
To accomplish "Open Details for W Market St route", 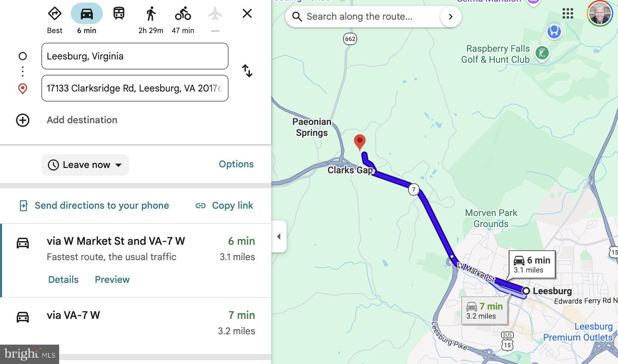I will [x=63, y=279].
